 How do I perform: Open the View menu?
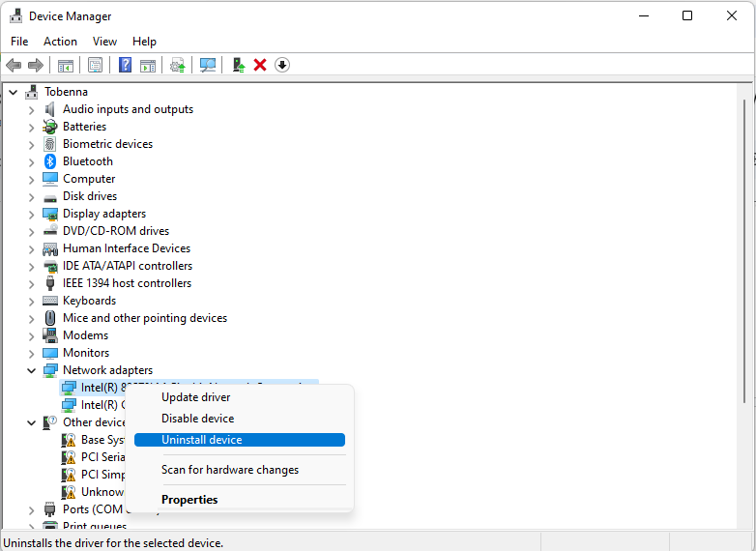tap(104, 42)
